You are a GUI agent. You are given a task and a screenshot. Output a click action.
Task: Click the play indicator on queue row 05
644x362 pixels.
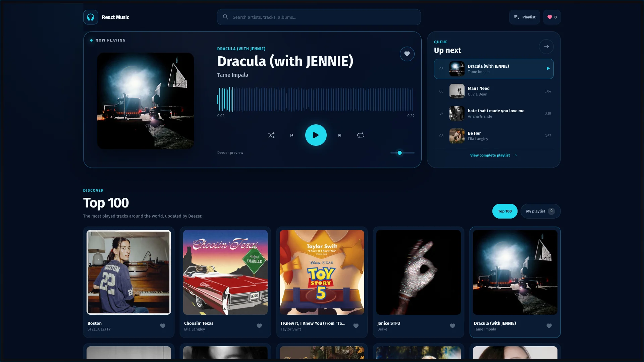pyautogui.click(x=548, y=69)
